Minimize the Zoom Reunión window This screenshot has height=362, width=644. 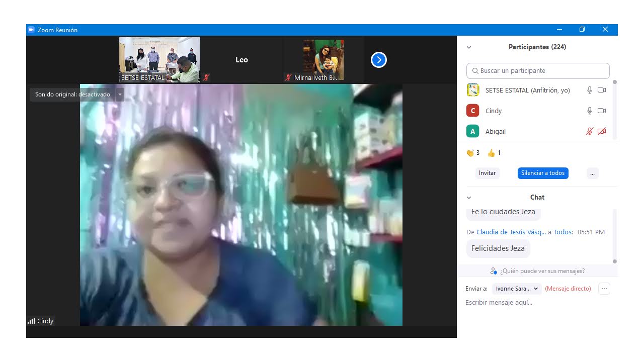[559, 30]
